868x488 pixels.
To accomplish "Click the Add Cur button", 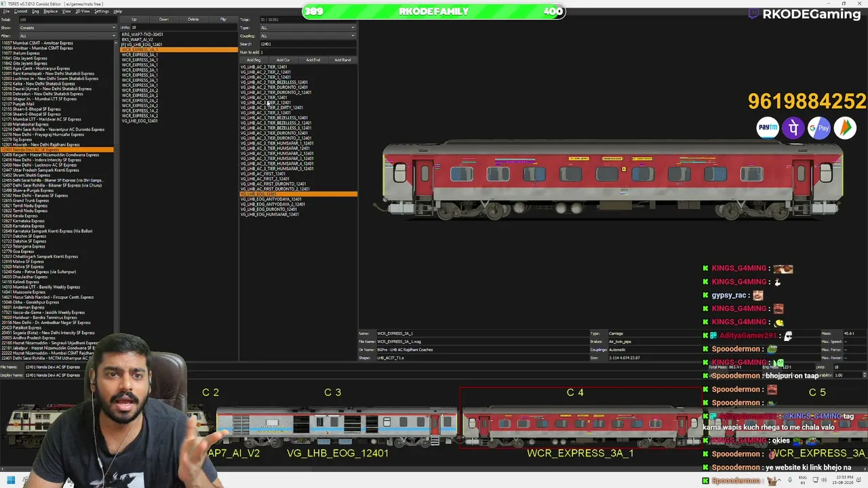I will [283, 60].
